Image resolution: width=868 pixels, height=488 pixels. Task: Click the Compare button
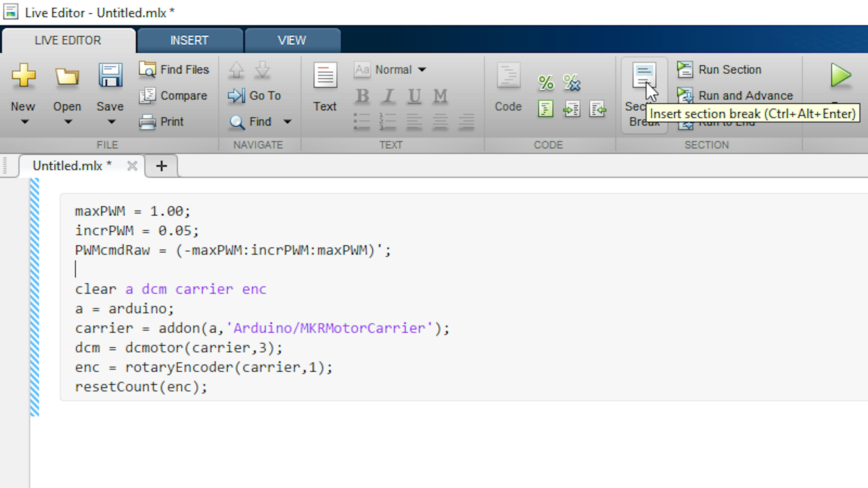click(x=173, y=96)
